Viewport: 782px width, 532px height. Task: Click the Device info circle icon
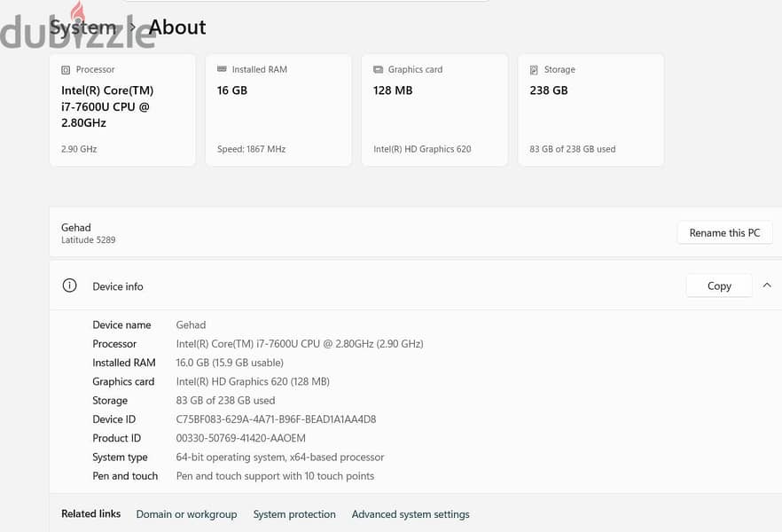point(69,286)
